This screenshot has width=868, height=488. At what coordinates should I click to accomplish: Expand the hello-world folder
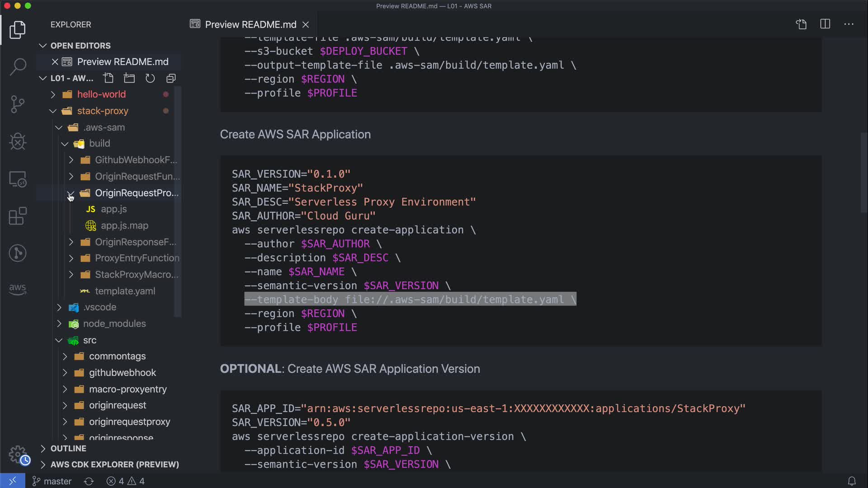click(x=101, y=94)
